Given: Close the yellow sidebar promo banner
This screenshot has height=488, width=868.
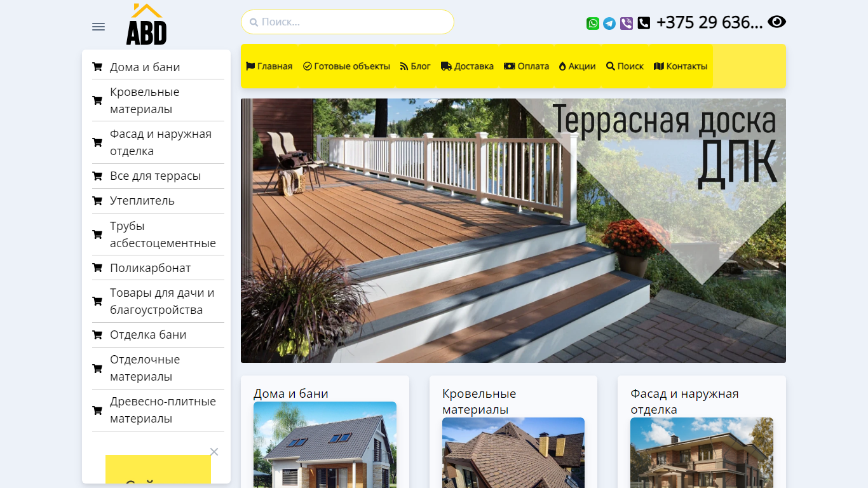Looking at the screenshot, I should (x=214, y=452).
